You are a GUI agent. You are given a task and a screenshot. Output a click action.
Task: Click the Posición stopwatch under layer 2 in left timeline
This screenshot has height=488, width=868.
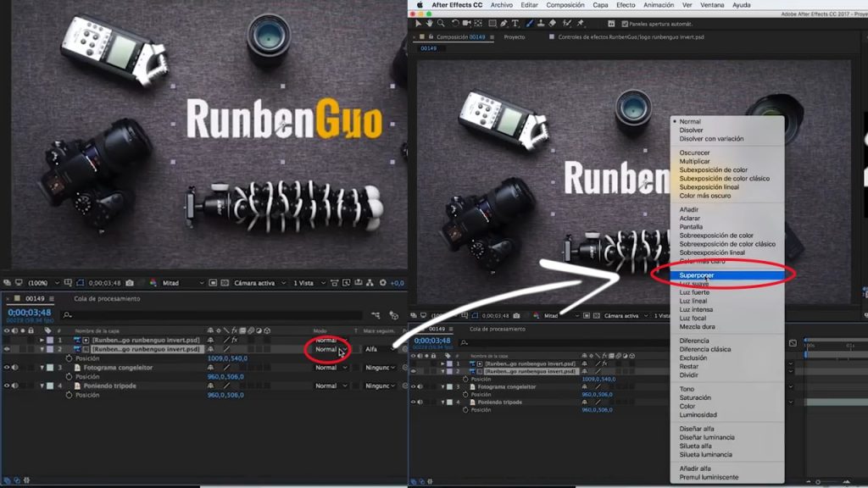pyautogui.click(x=69, y=358)
